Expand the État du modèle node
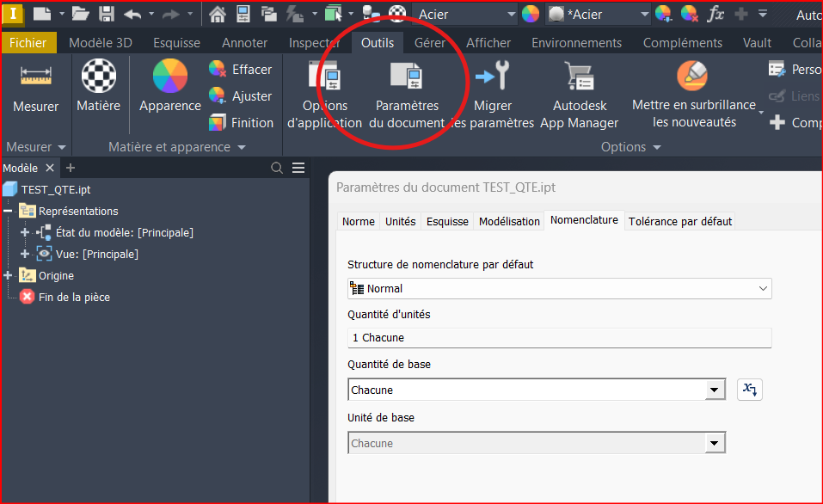Image resolution: width=823 pixels, height=504 pixels. pyautogui.click(x=25, y=232)
